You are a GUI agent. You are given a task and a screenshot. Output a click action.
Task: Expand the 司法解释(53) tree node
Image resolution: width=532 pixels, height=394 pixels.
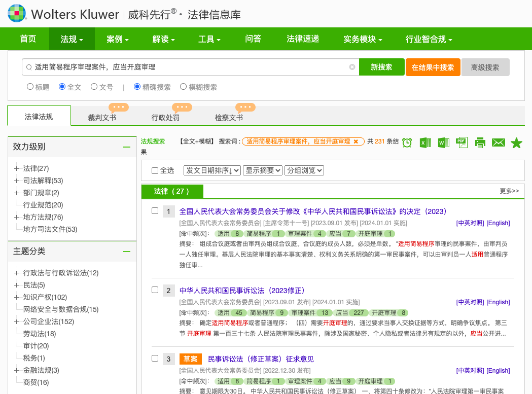[16, 181]
